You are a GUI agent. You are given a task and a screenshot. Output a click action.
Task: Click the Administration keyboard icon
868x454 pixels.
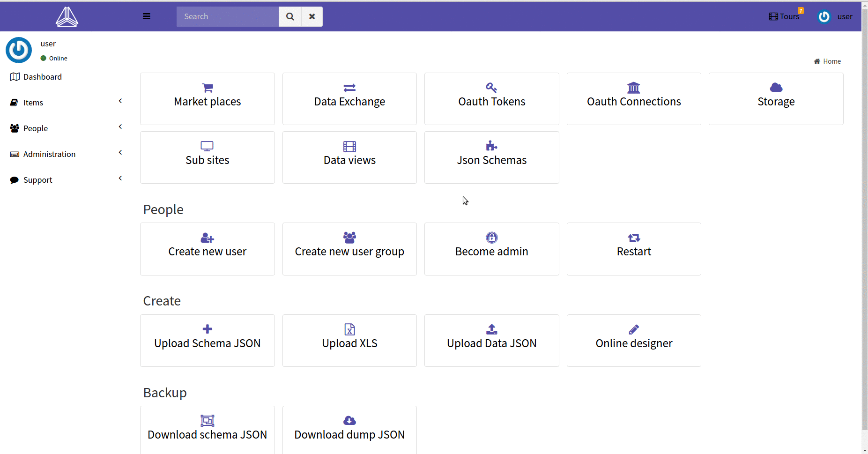(15, 154)
